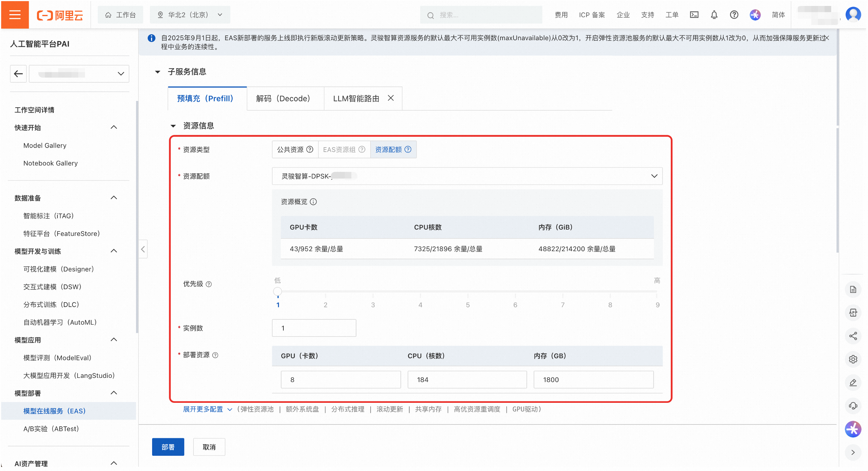Click the 实例数 input field
This screenshot has width=868, height=471.
pyautogui.click(x=314, y=328)
